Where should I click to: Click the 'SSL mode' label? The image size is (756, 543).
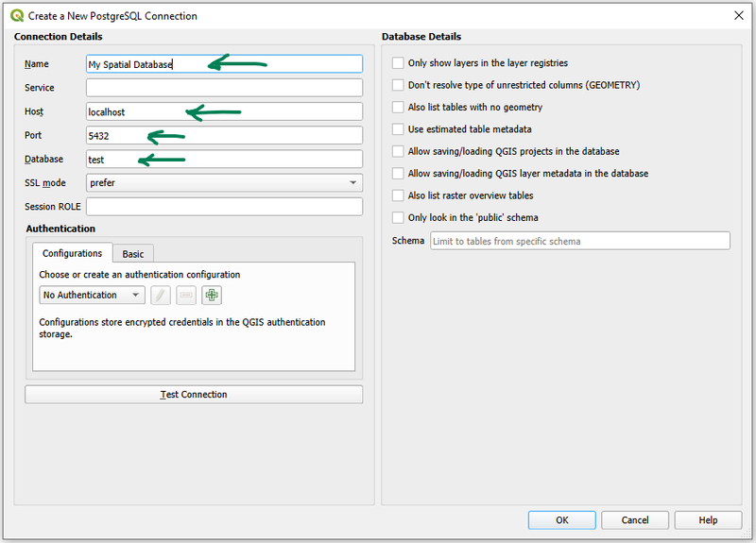click(45, 183)
